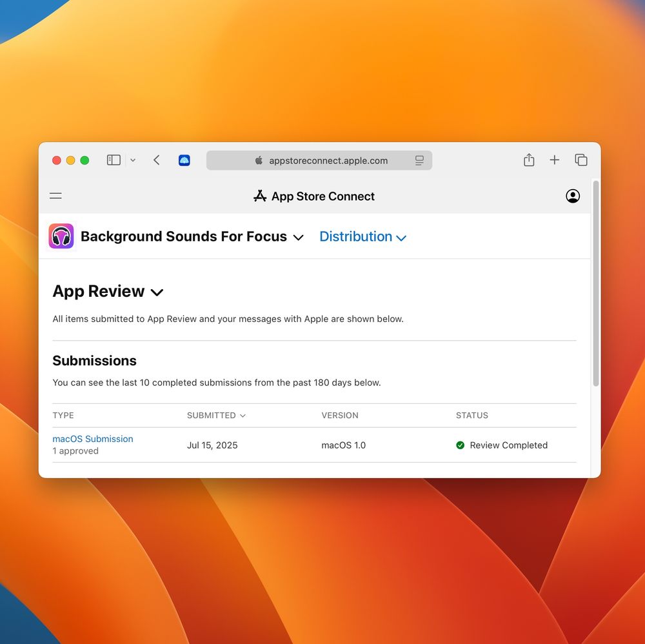Open the Reader view icon in the address bar
The width and height of the screenshot is (645, 644).
(419, 160)
